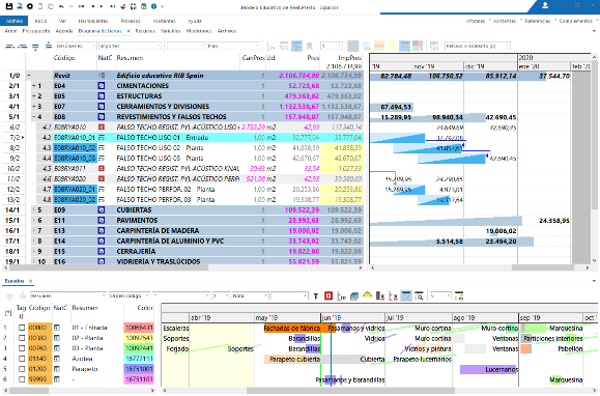This screenshot has height=396, width=600.
Task: Select the CUBIERTAS row text
Action: click(134, 210)
